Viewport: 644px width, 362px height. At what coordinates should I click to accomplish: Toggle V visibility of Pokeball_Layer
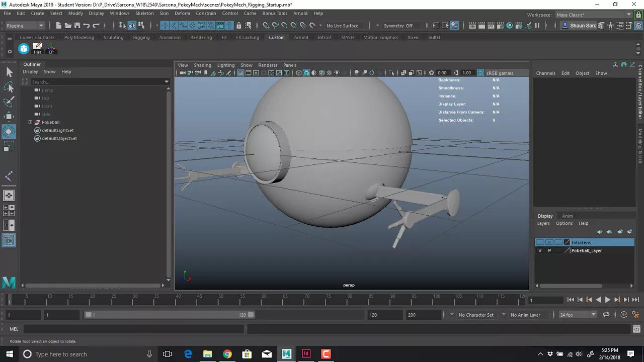click(540, 250)
